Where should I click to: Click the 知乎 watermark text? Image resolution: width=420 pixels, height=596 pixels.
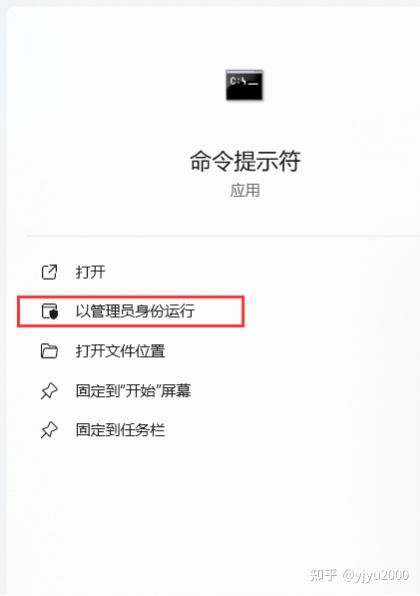click(323, 575)
